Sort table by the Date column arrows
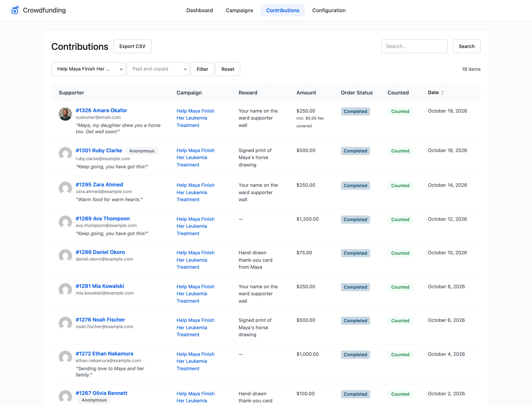This screenshot has height=406, width=532. tap(442, 93)
